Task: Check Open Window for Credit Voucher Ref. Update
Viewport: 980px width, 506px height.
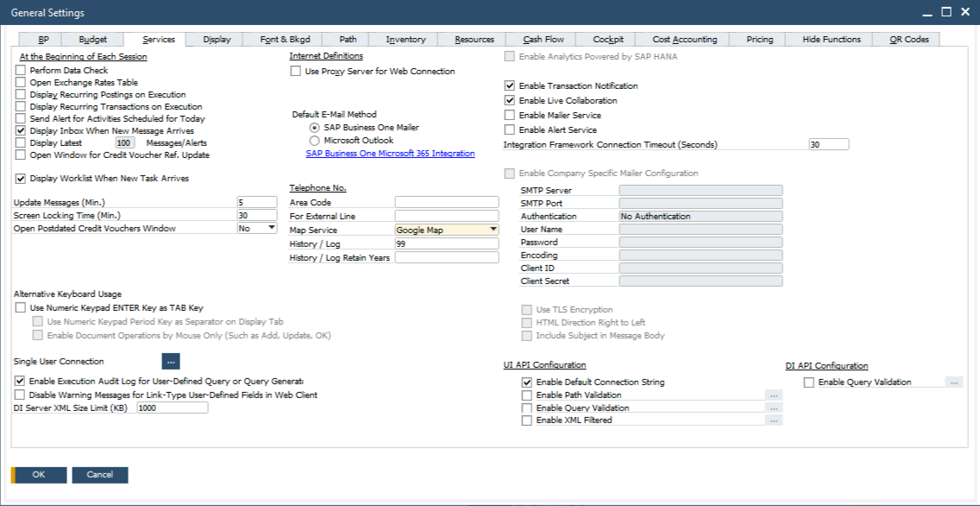Action: tap(21, 155)
